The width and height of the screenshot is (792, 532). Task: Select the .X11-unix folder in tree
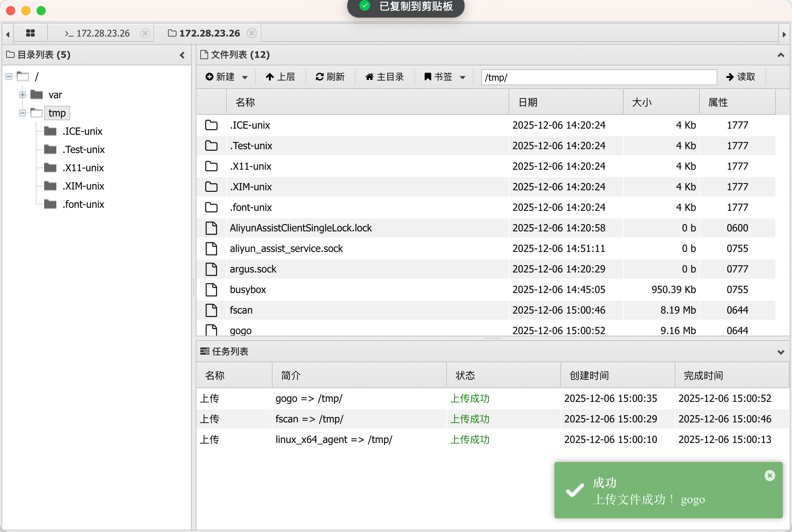(x=83, y=168)
